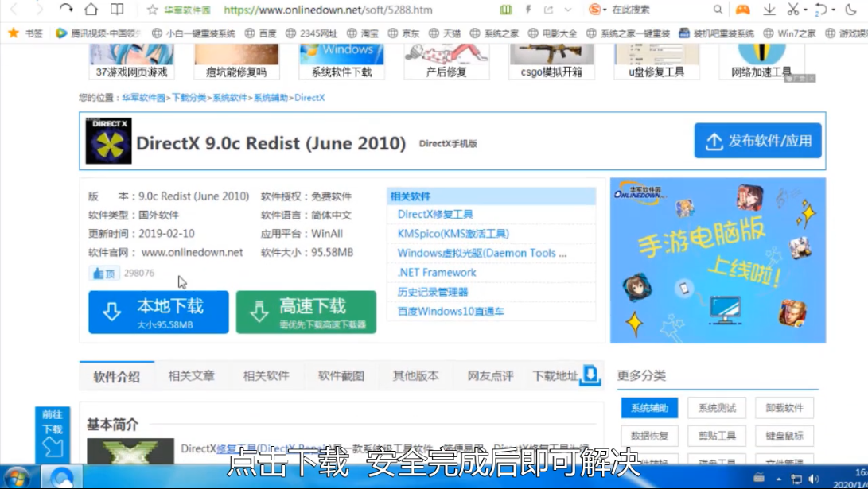
Task: Click 下载分类 in the breadcrumb
Action: [189, 97]
